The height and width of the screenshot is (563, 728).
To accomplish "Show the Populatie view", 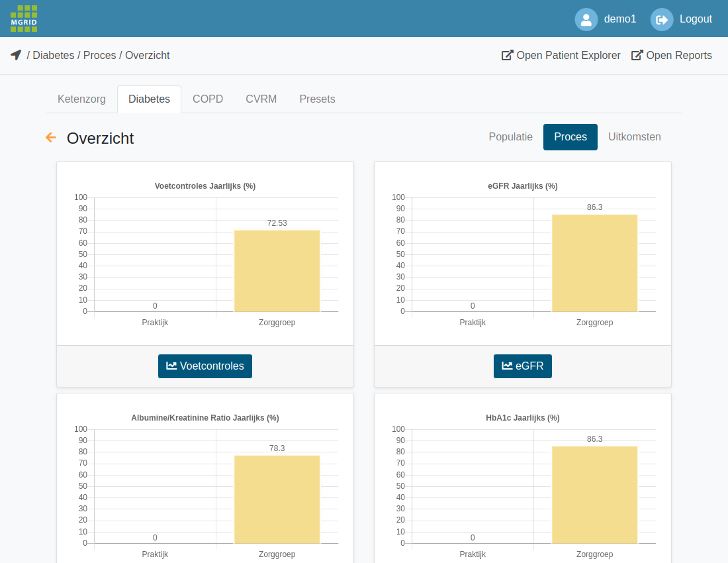I will (510, 137).
